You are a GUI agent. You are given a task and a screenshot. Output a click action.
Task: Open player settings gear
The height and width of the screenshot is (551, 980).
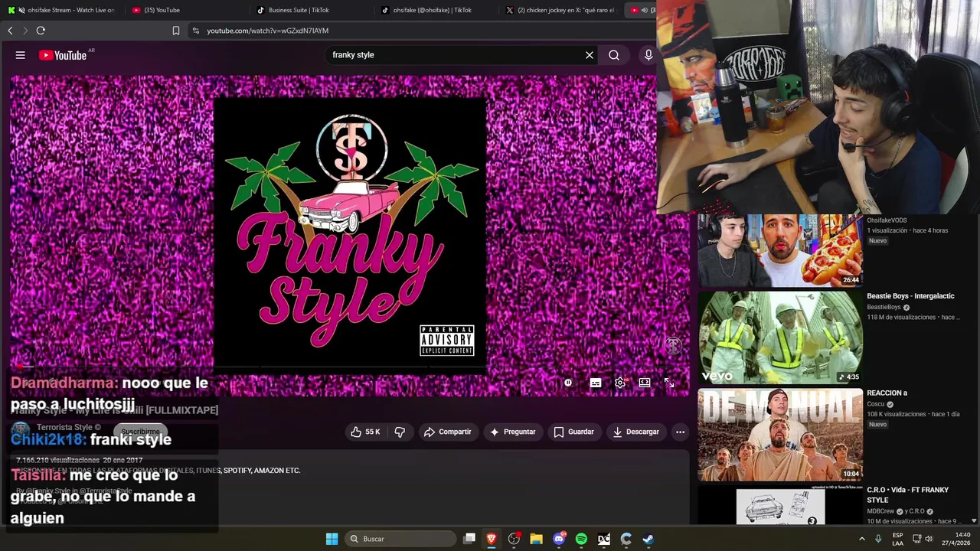coord(620,383)
